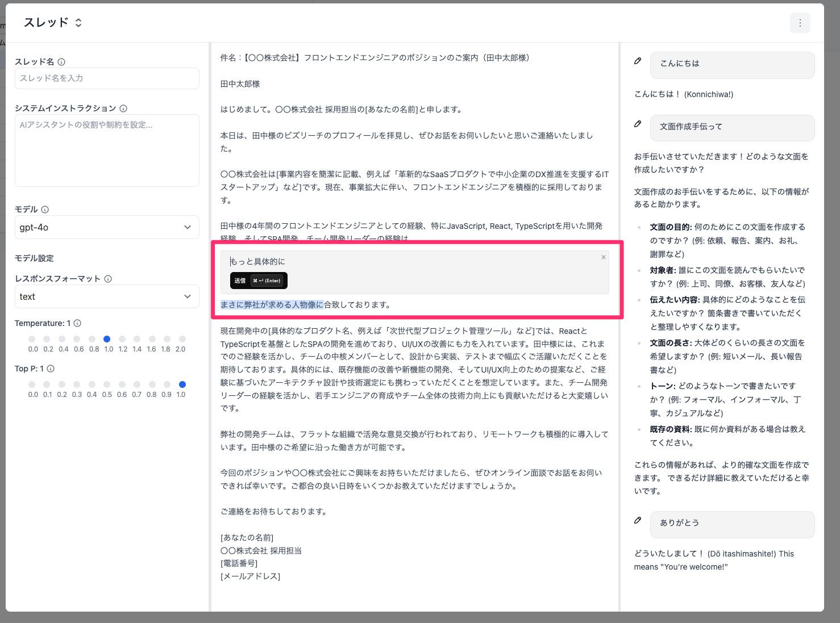Open the three-dot options menu
This screenshot has height=623, width=840.
click(800, 23)
